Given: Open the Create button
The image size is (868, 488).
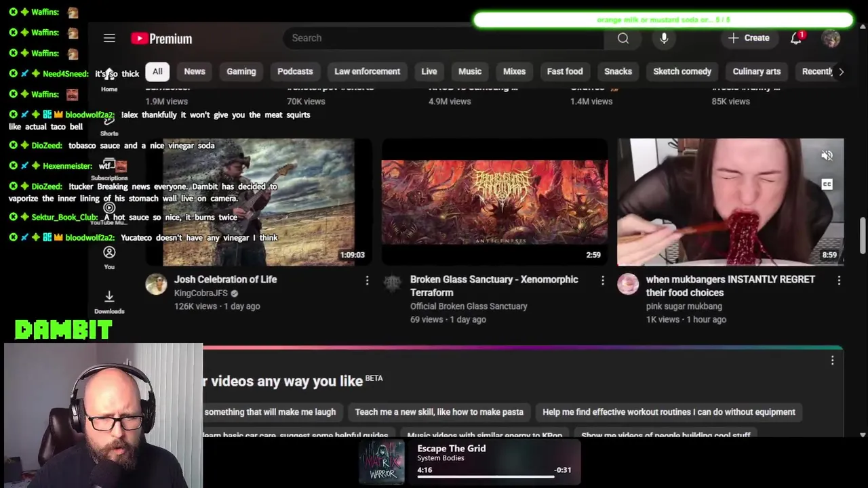Looking at the screenshot, I should pyautogui.click(x=748, y=38).
